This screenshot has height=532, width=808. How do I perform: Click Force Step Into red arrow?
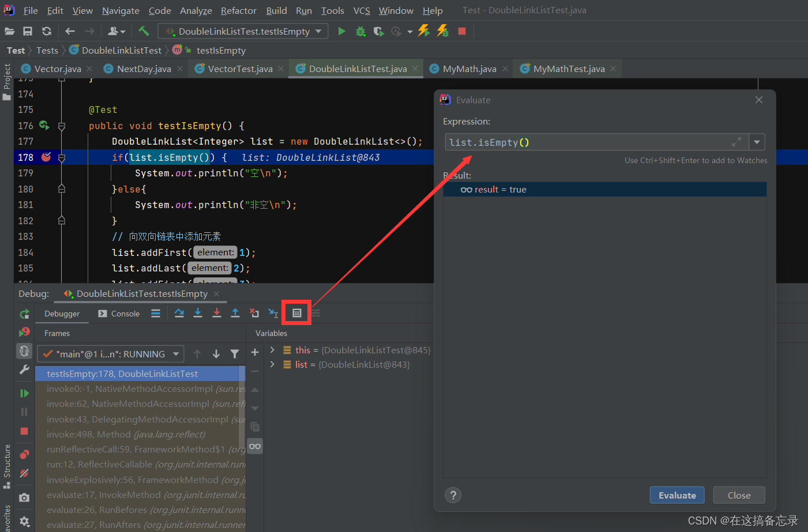[x=217, y=313]
